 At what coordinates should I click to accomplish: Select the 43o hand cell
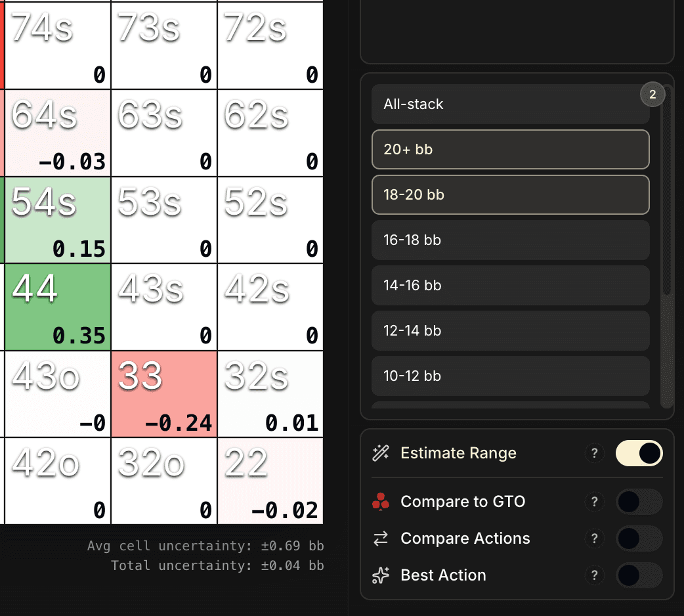(x=58, y=394)
